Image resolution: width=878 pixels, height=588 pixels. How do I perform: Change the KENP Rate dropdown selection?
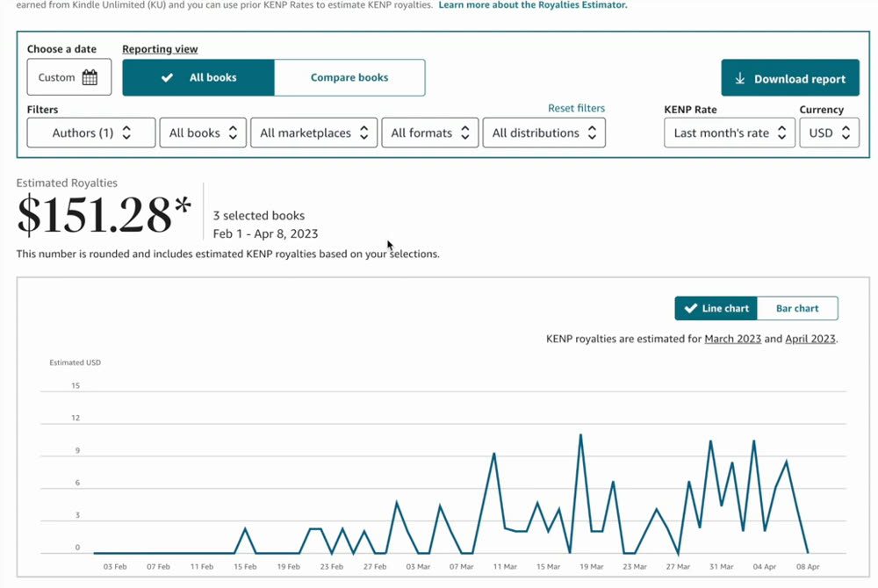pyautogui.click(x=730, y=133)
